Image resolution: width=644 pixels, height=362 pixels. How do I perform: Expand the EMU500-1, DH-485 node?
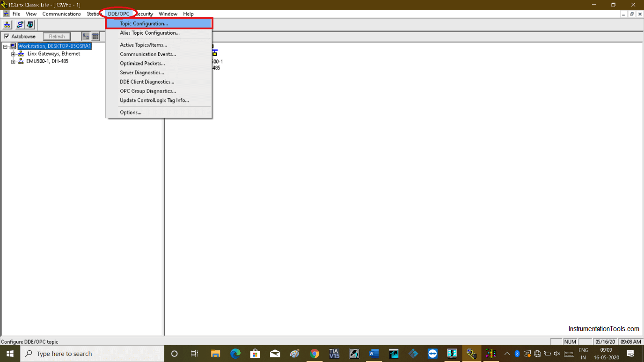click(x=13, y=62)
